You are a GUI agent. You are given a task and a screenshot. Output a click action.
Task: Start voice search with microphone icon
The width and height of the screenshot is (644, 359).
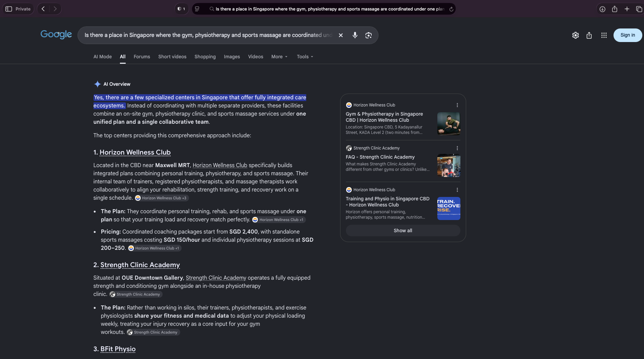point(355,35)
